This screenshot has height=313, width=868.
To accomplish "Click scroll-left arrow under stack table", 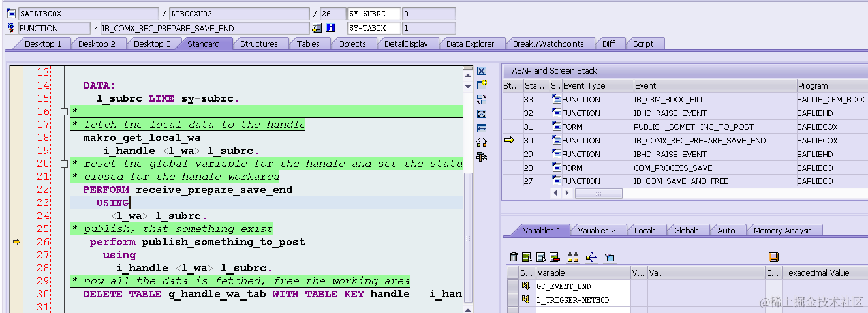I will (556, 194).
